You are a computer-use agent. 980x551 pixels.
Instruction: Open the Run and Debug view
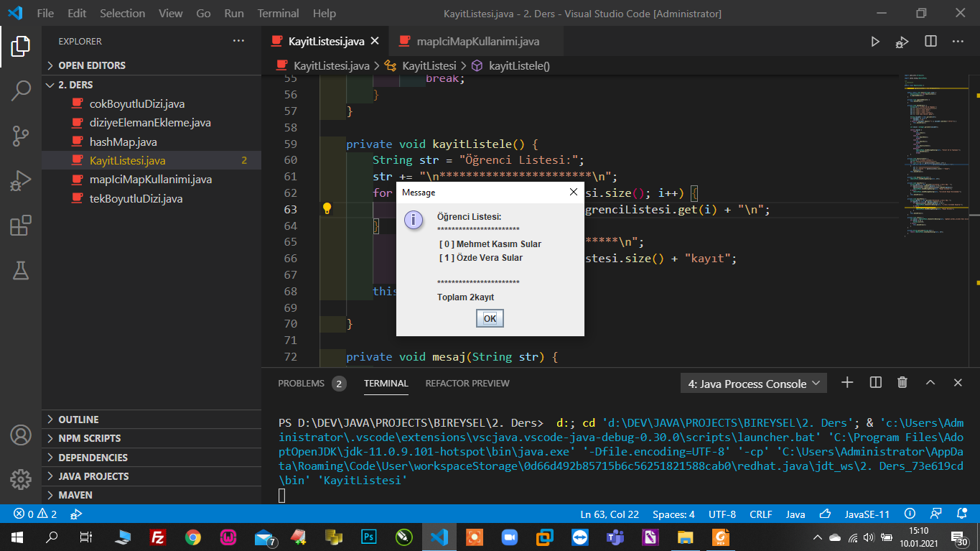(20, 180)
